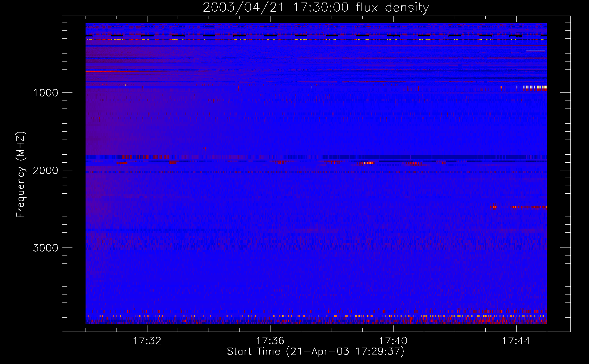Click the "3000" frequency tick label
The width and height of the screenshot is (589, 364).
tap(46, 248)
